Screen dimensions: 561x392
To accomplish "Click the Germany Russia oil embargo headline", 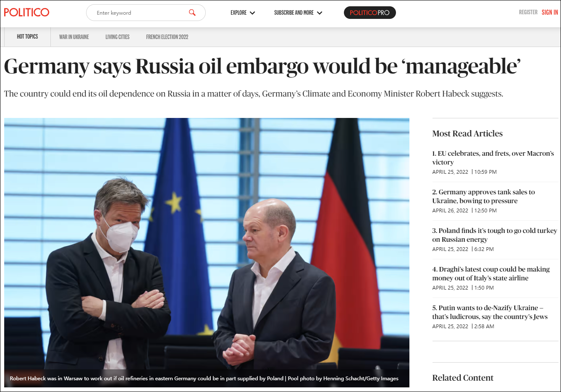I will pos(262,66).
